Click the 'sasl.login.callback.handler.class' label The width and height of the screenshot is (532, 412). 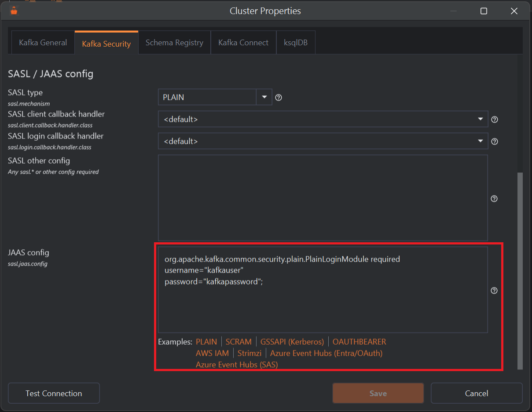point(50,147)
